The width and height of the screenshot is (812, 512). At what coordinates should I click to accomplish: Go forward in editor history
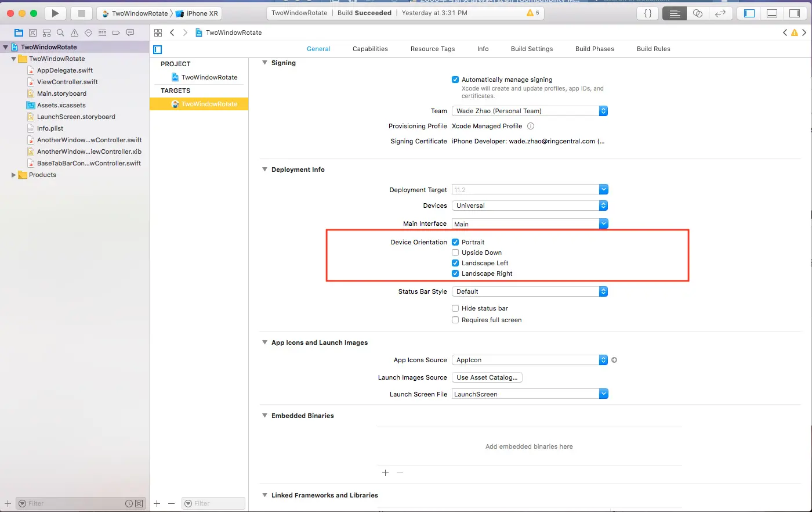pos(185,33)
